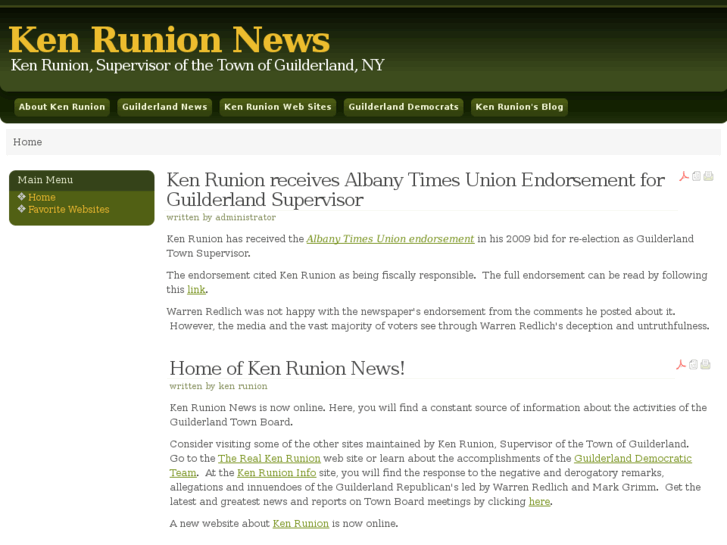Click Main Menu module header
Screen dimensions: 727x545
click(x=82, y=180)
